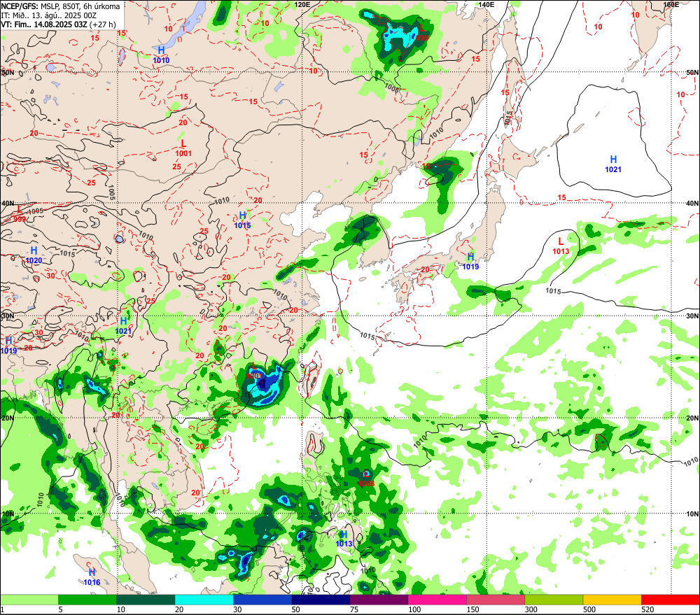Click the initialization time line 'IT: Mið.. 13. ágú.. 2025 00Z'
The image size is (700, 615).
(49, 15)
